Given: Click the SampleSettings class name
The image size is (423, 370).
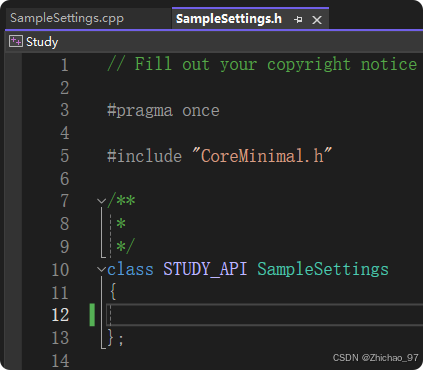Looking at the screenshot, I should [323, 269].
